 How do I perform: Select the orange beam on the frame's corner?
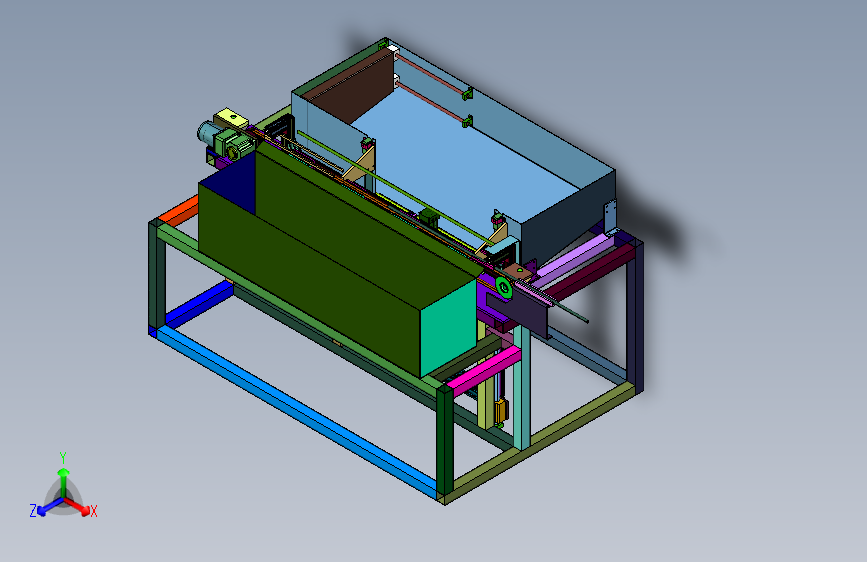click(x=181, y=210)
